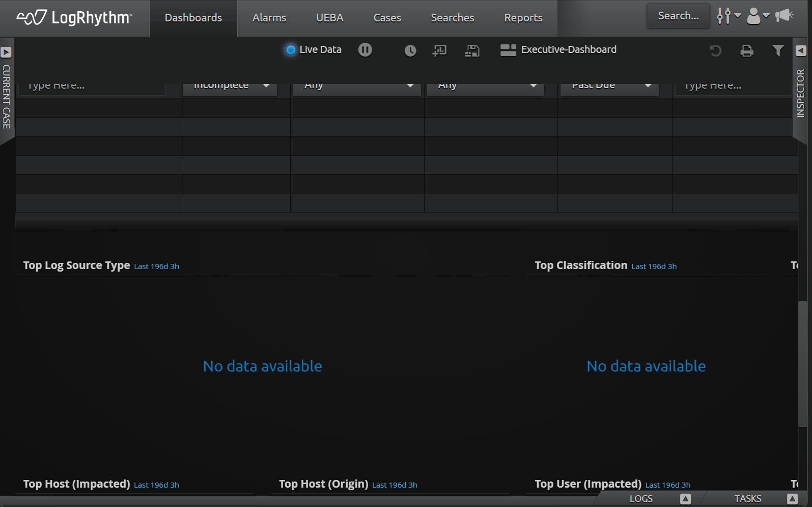Open the filter funnel icon

[x=777, y=50]
